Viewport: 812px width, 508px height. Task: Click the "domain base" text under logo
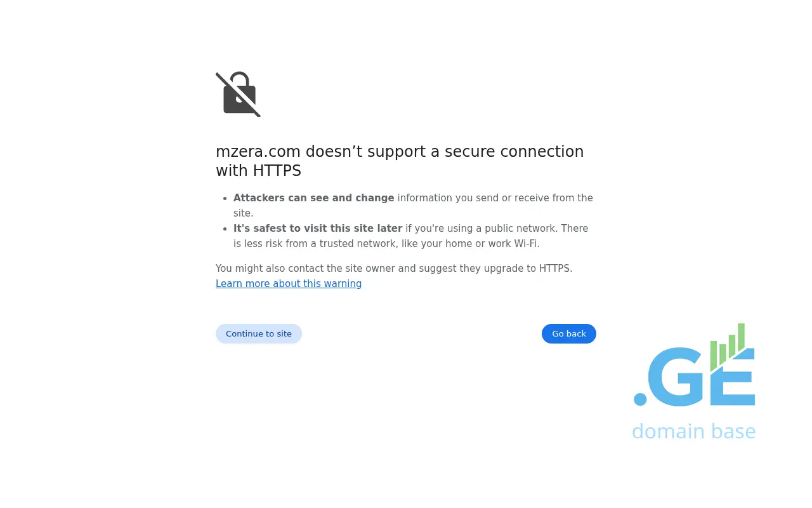click(x=693, y=431)
